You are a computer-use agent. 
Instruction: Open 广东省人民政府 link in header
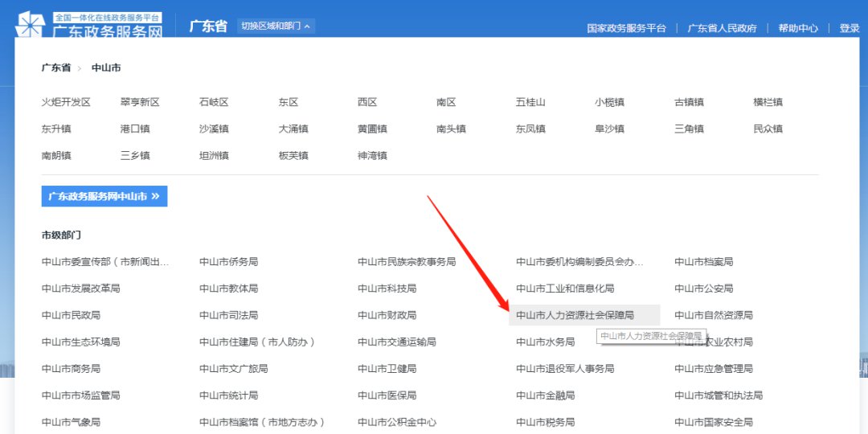[x=722, y=28]
